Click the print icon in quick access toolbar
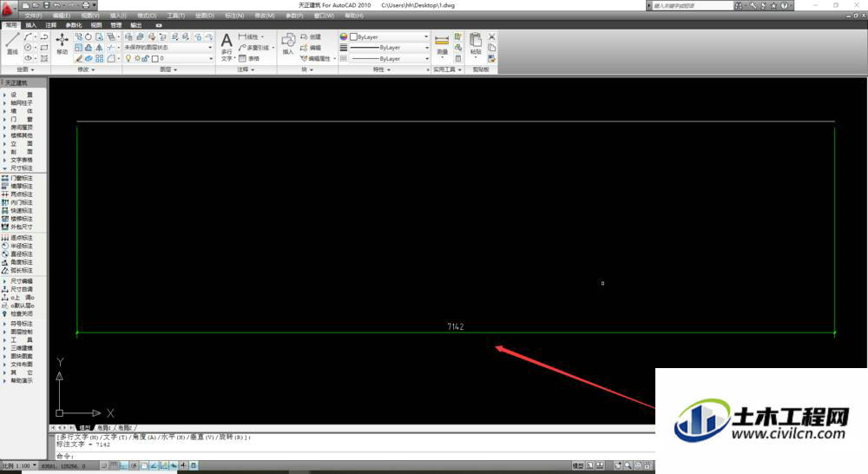The width and height of the screenshot is (868, 474). coord(86,5)
